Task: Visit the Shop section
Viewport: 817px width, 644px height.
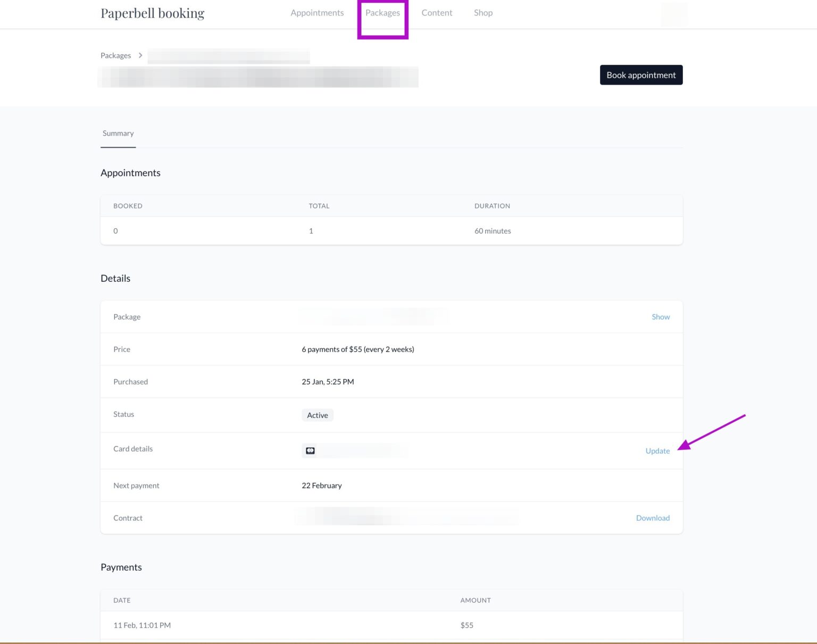Action: 483,12
